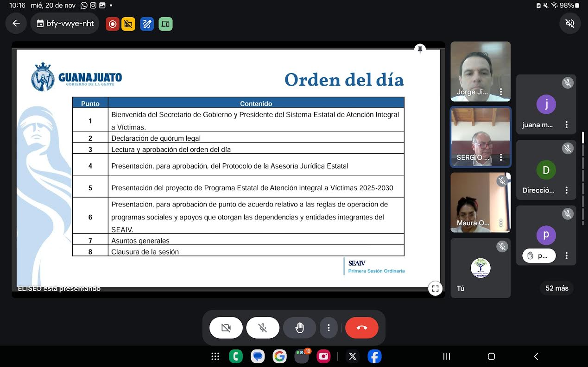Open Facebook from the taskbar
The image size is (588, 367).
[x=374, y=356]
